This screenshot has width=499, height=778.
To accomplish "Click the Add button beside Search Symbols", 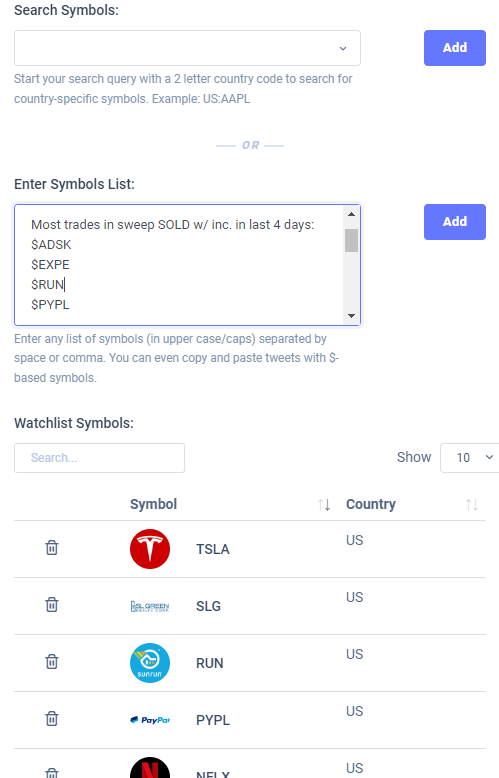I will (x=455, y=48).
